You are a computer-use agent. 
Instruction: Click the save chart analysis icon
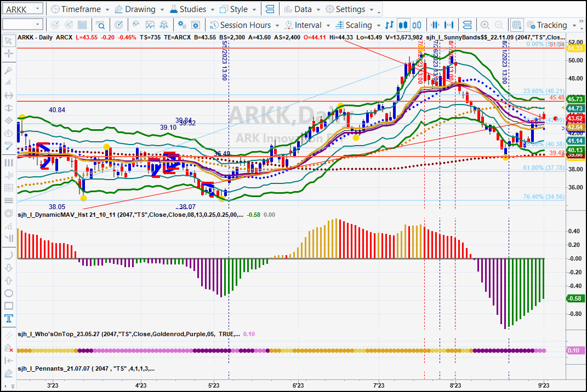(150, 25)
